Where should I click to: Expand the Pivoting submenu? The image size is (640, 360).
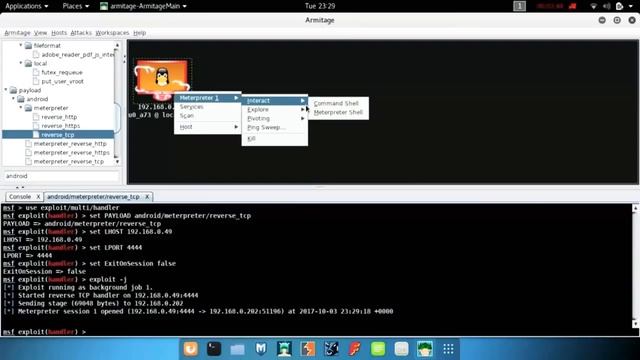(275, 118)
